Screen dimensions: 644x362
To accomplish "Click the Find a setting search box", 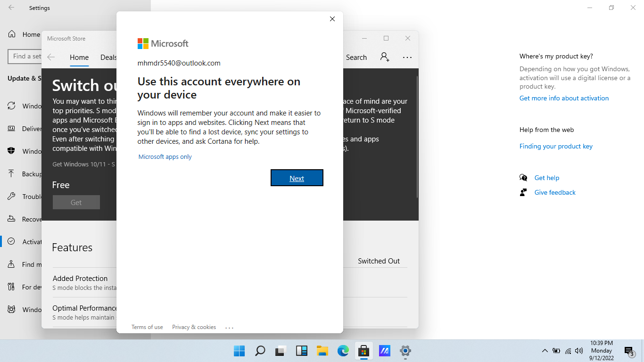I will (x=25, y=57).
